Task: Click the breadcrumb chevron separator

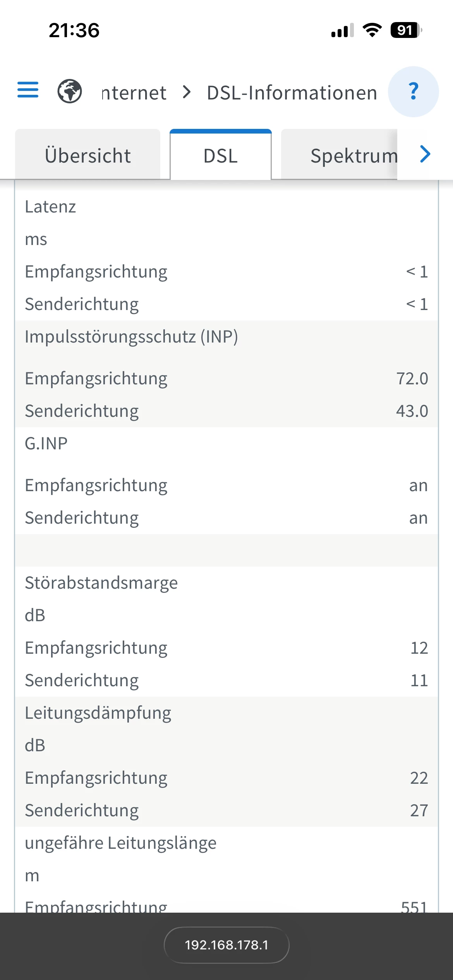Action: tap(187, 92)
